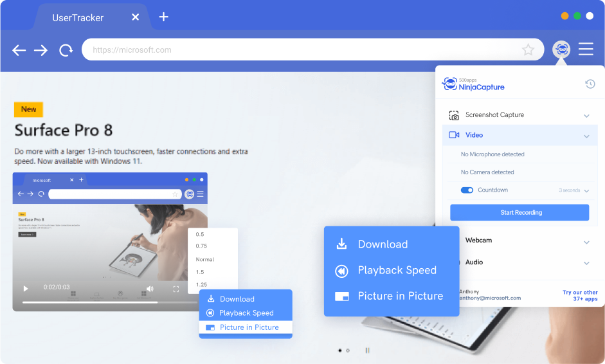The height and width of the screenshot is (364, 605).
Task: Enter fullscreen on the video player
Action: click(176, 289)
